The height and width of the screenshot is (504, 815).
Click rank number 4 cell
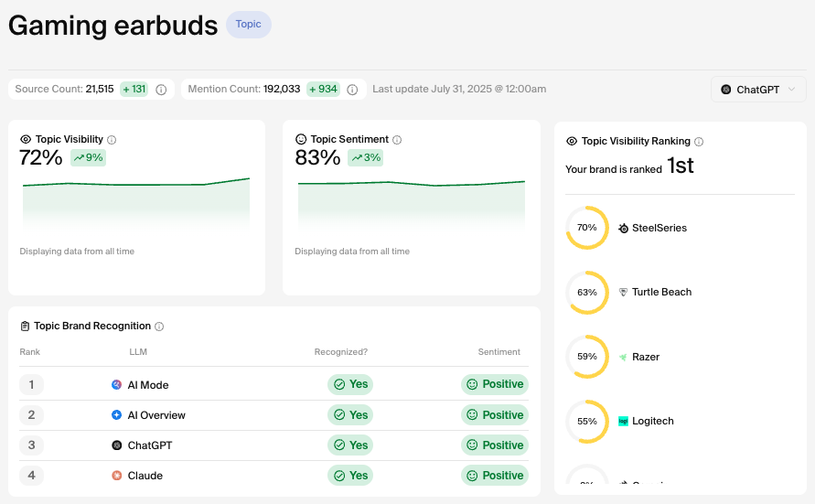coord(31,476)
